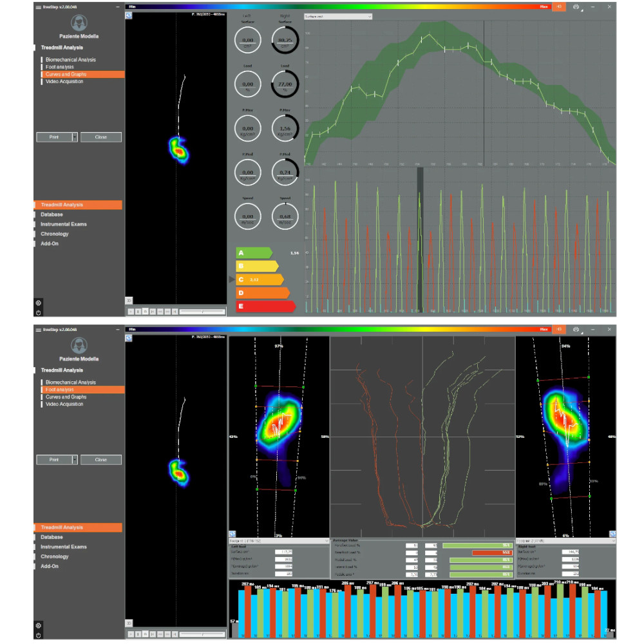Open the Surface cm² graph dropdown
This screenshot has height=644, width=644.
click(338, 17)
